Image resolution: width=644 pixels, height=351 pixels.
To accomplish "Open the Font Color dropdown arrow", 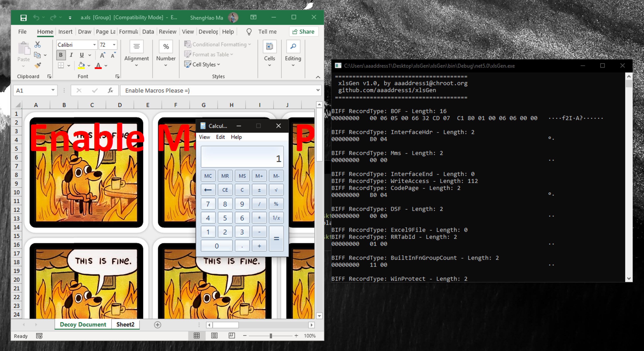I will point(106,66).
